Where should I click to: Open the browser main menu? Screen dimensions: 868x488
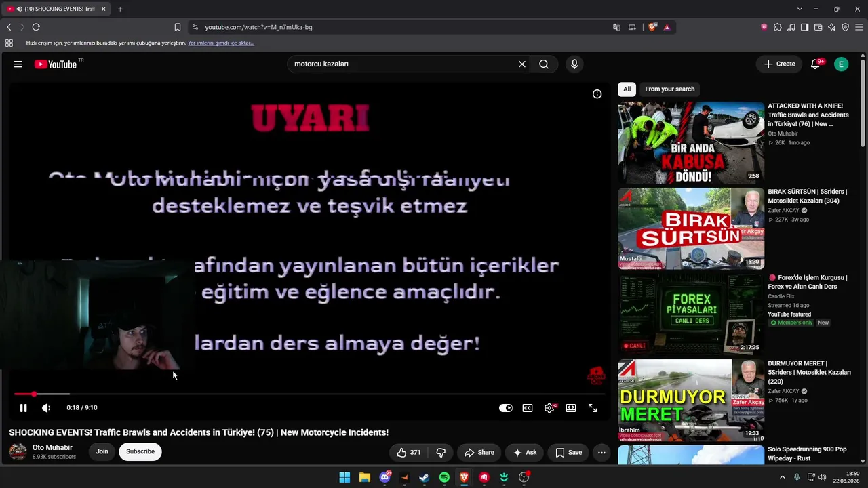click(859, 27)
